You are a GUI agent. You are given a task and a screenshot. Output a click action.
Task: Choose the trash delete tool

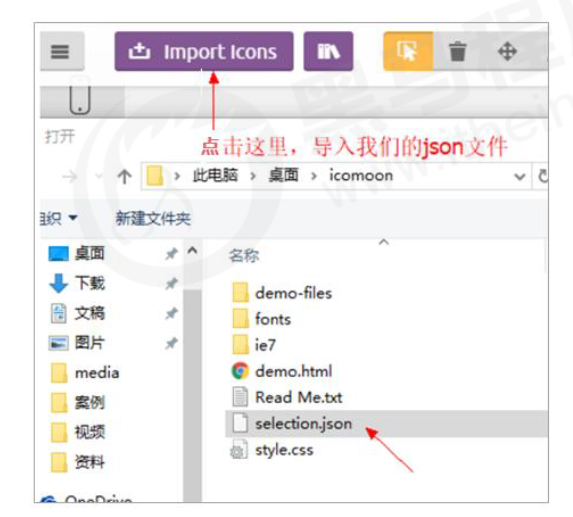457,51
